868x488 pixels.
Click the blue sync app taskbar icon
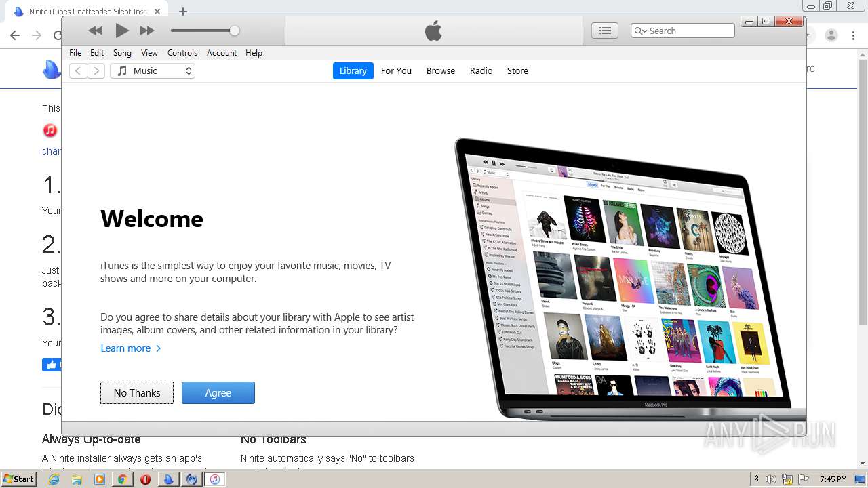coord(192,479)
